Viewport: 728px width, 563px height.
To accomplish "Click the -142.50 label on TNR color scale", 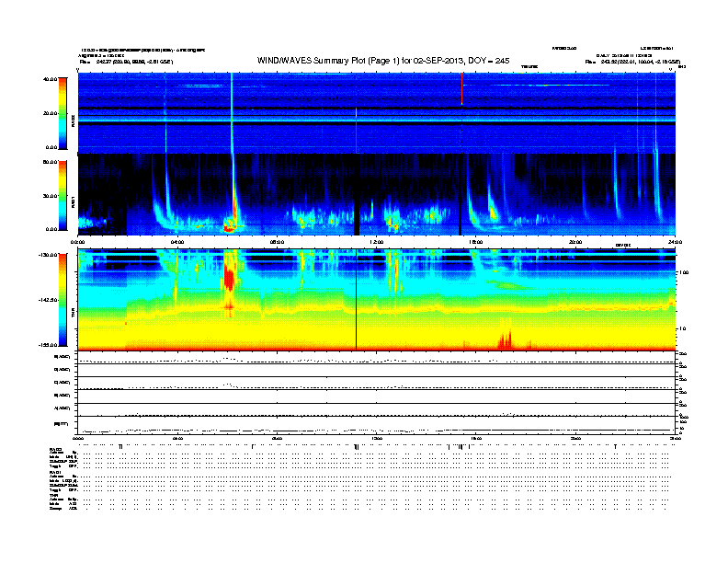I will 48,300.
